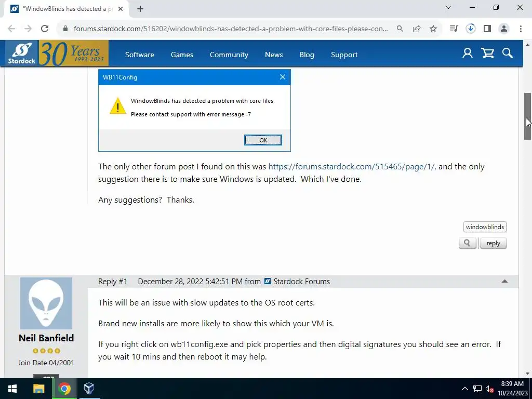Click the Reply #1 link
Screen dimensions: 532x399
point(113,281)
